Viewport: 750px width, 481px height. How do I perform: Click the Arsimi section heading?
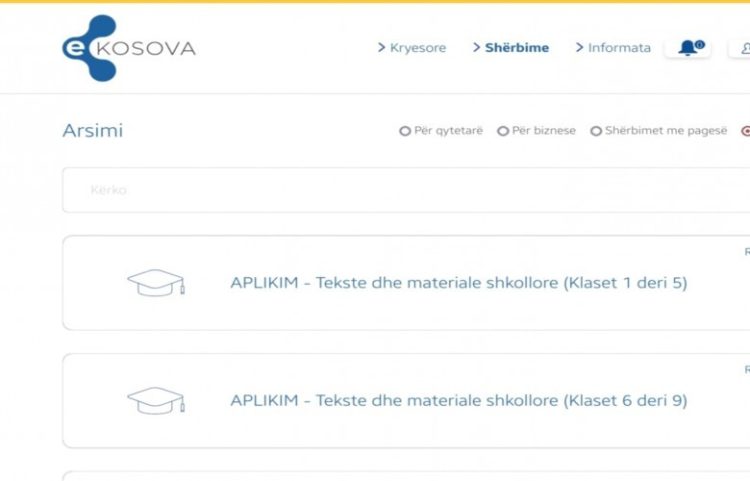point(93,131)
